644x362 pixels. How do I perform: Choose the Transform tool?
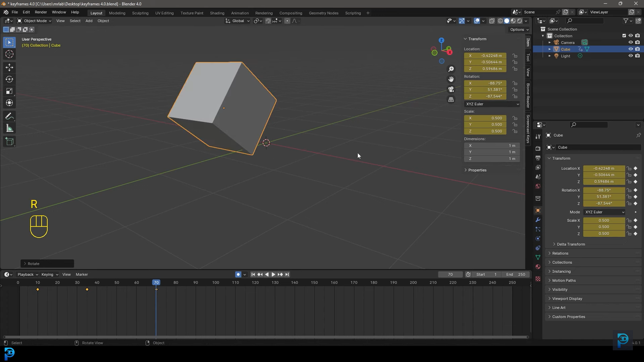[x=9, y=103]
